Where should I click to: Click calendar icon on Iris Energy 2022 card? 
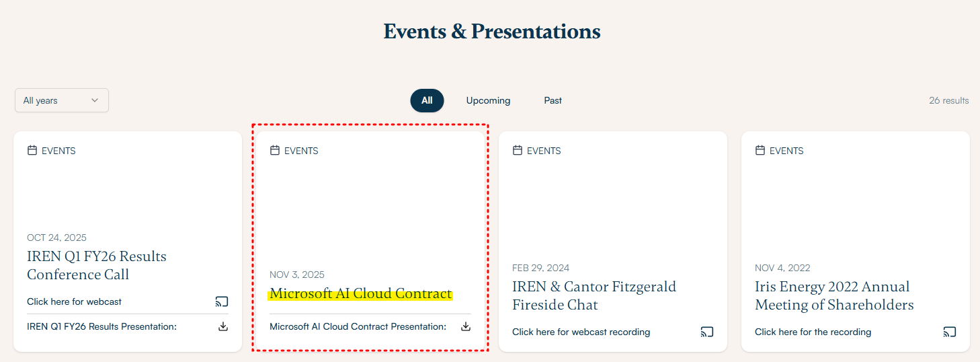[760, 151]
